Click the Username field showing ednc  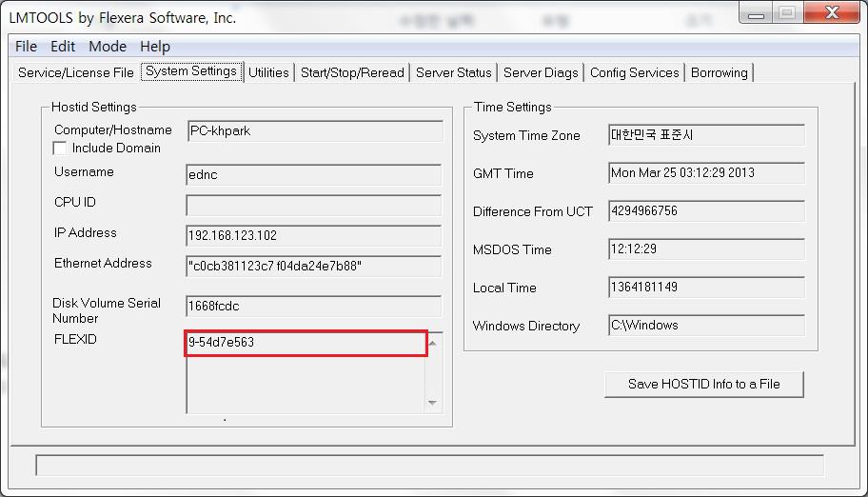(313, 174)
